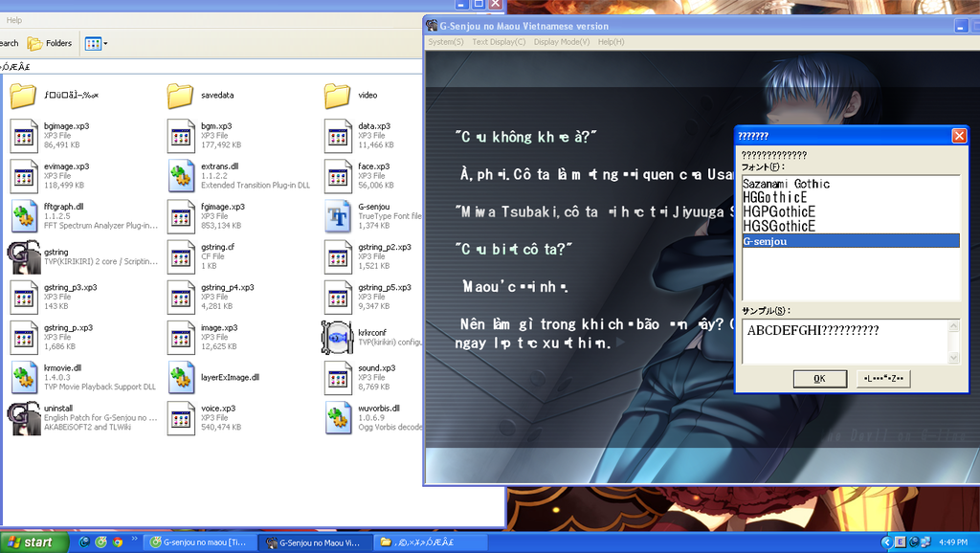Select the krmovie.dll icon
This screenshot has width=980, height=553.
coord(24,377)
